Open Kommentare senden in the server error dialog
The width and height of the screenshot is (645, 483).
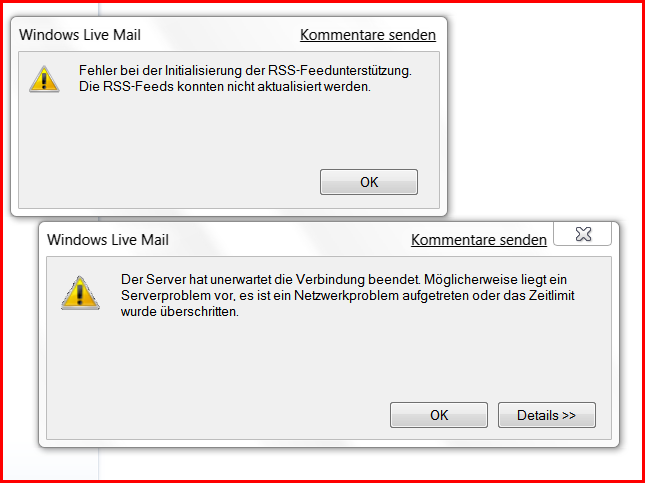click(x=479, y=240)
